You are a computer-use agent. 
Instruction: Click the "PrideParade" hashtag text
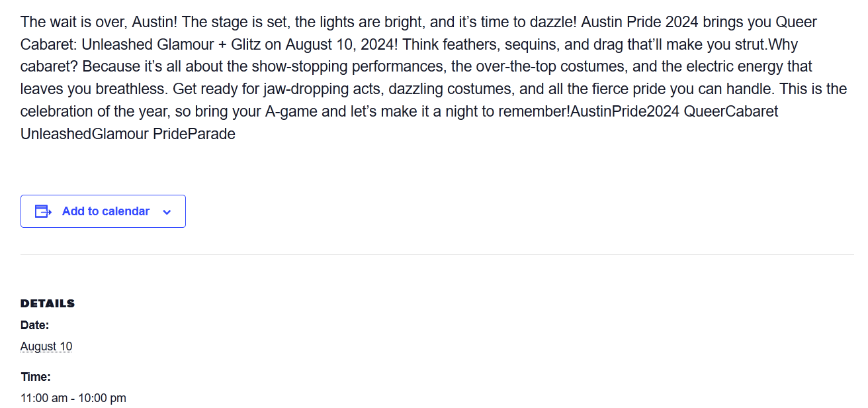coord(195,134)
